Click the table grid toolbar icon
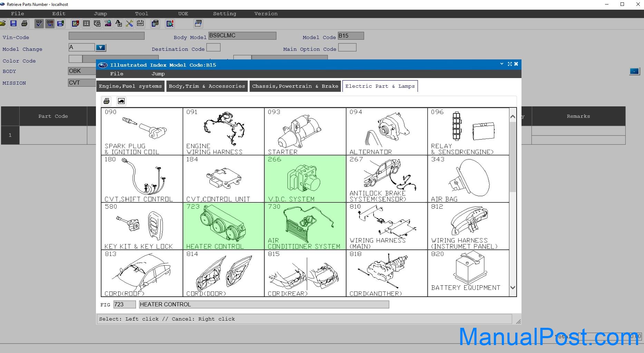Image resolution: width=644 pixels, height=353 pixels. [x=86, y=23]
